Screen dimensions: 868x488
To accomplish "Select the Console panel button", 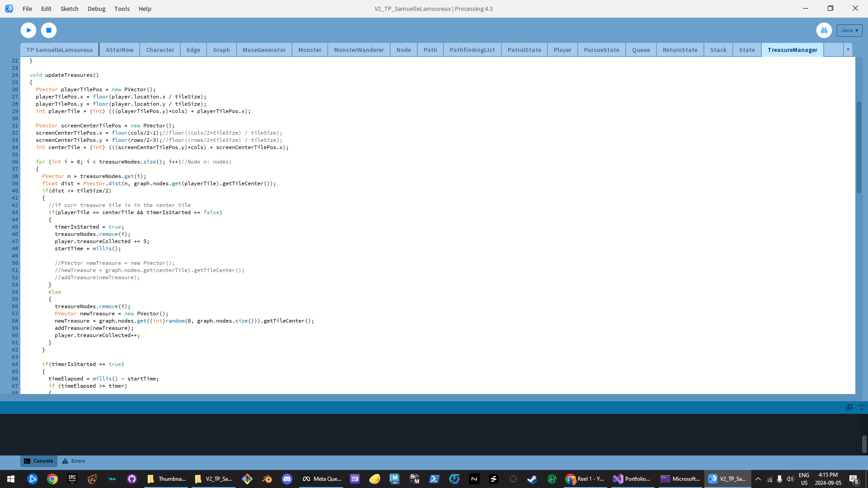I will click(39, 461).
